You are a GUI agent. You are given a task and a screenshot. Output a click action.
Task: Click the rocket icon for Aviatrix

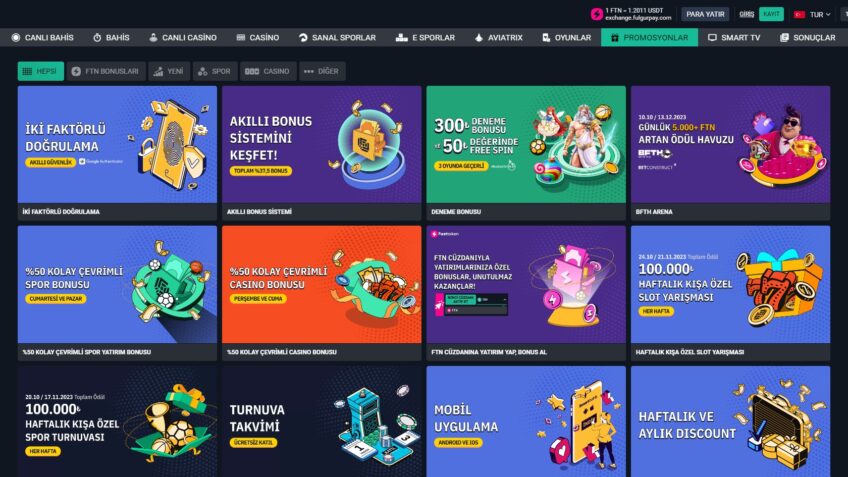pos(479,37)
